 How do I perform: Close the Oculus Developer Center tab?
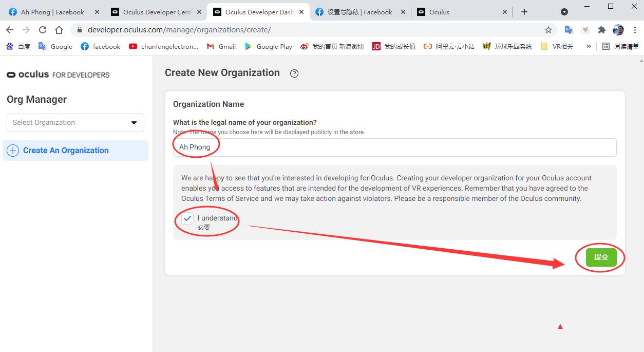pos(199,12)
